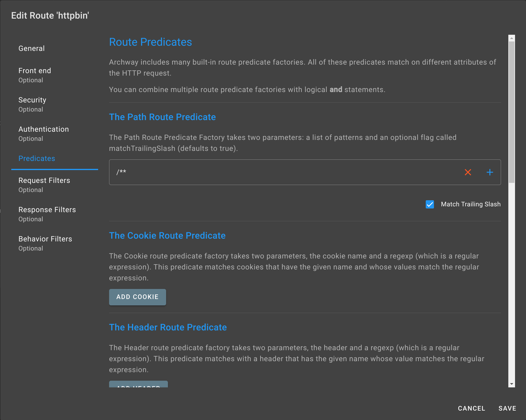Screen dimensions: 526x420
Task: Open the Authentication section
Action: click(x=44, y=133)
